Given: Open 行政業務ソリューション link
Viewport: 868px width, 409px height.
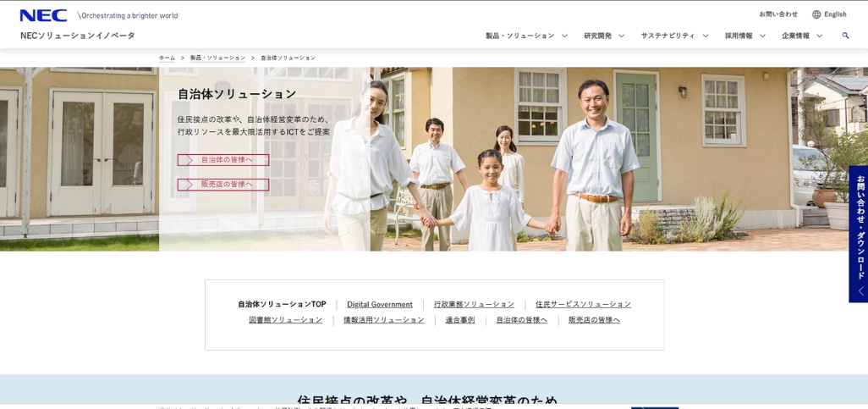Looking at the screenshot, I should pos(474,304).
